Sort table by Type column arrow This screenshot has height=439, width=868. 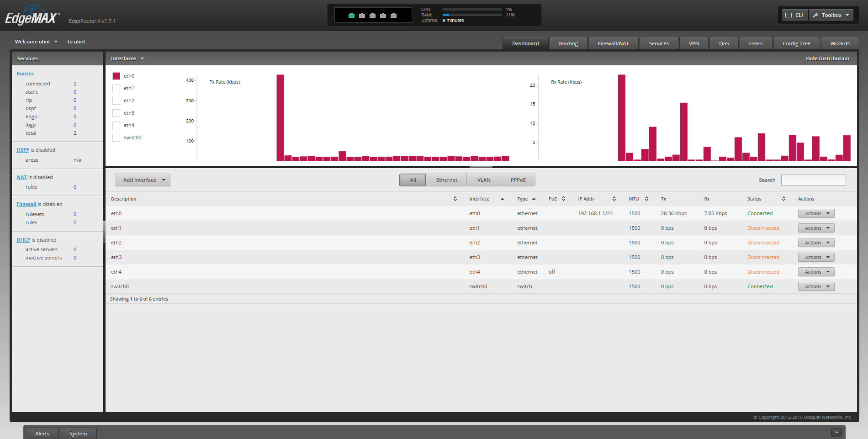point(534,199)
